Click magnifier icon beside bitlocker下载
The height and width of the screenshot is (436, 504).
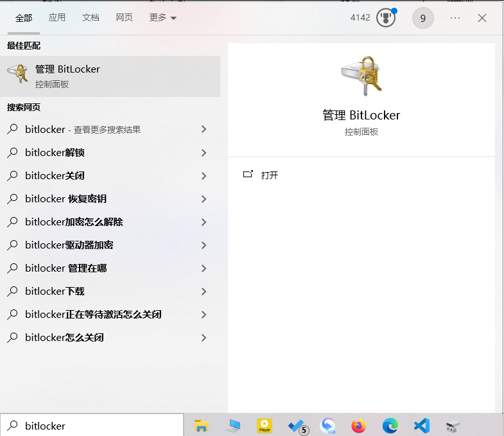(12, 292)
